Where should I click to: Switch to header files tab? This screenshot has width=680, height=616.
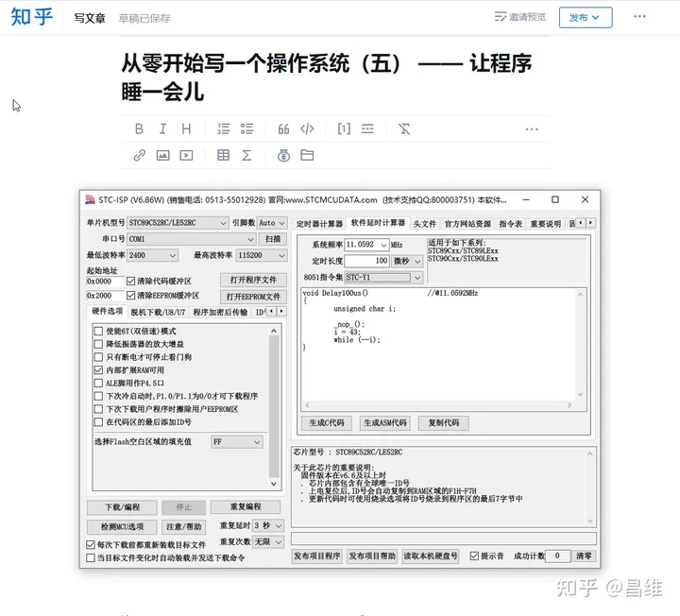pyautogui.click(x=425, y=224)
